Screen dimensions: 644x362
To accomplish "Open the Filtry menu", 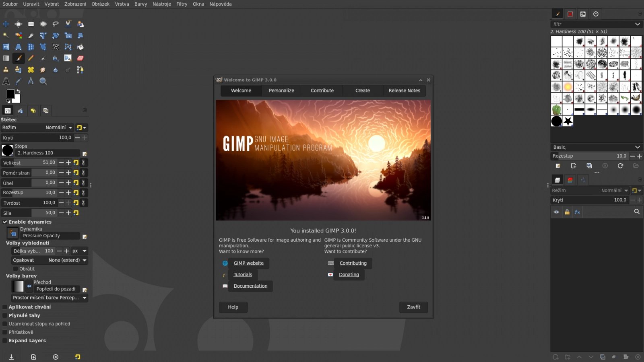I will (182, 4).
